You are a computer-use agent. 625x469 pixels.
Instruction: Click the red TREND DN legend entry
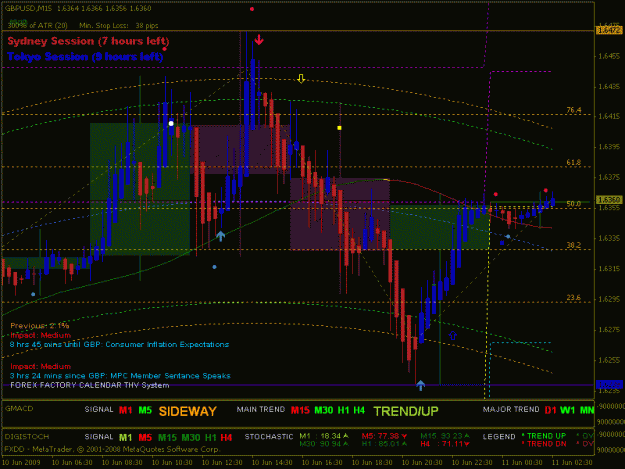click(x=544, y=443)
